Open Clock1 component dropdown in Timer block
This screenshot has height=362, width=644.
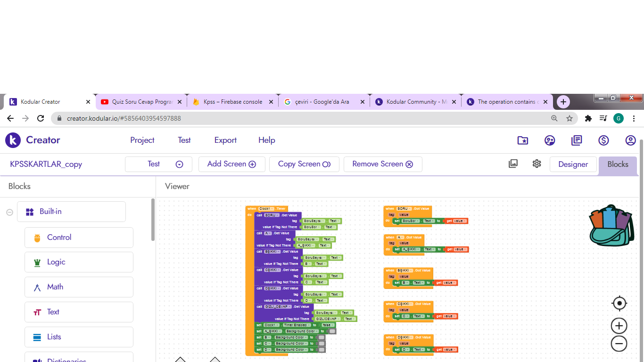pyautogui.click(x=267, y=209)
